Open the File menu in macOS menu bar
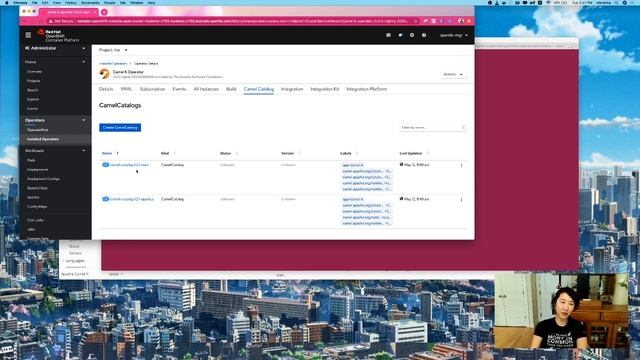The width and height of the screenshot is (640, 360). coord(35,2)
